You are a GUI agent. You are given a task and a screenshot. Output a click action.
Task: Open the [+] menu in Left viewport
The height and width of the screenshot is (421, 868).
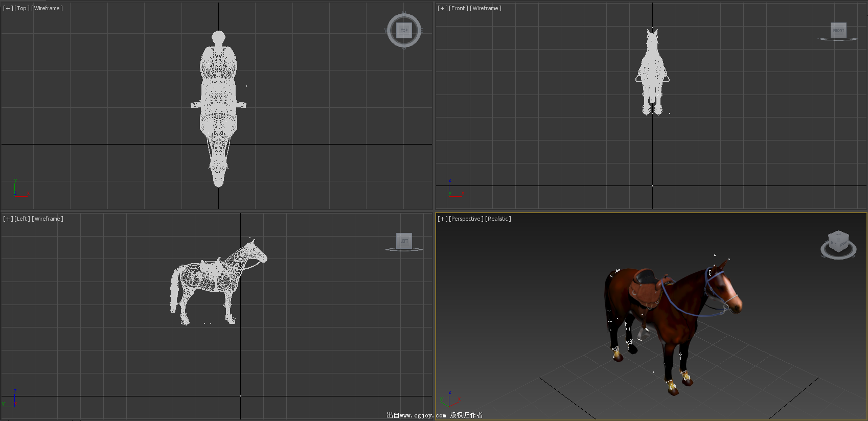pyautogui.click(x=8, y=219)
